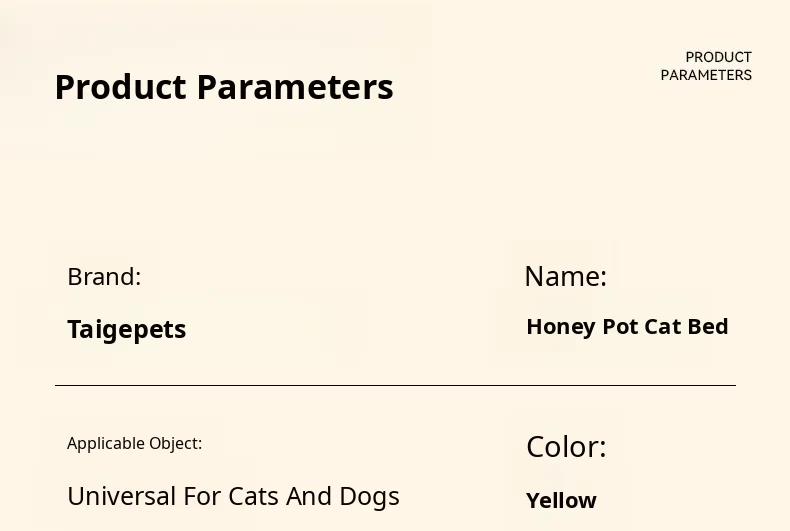This screenshot has width=790, height=531.
Task: Click the "Honey Pot Cat Bed" product name
Action: pyautogui.click(x=627, y=327)
